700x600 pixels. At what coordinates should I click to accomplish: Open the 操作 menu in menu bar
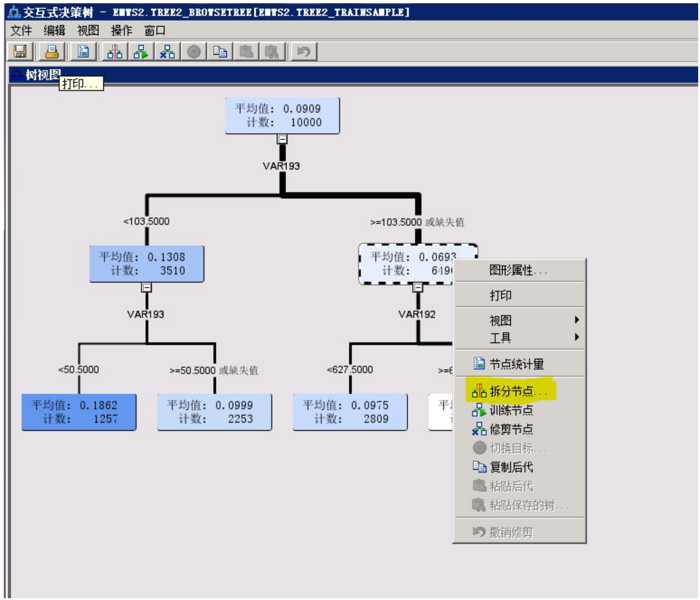(121, 31)
